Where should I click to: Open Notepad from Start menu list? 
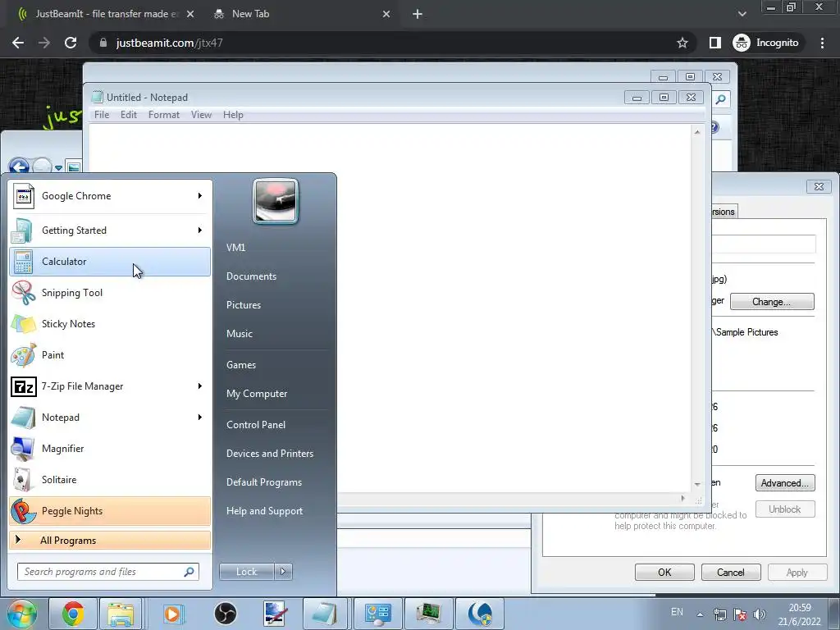coord(110,418)
